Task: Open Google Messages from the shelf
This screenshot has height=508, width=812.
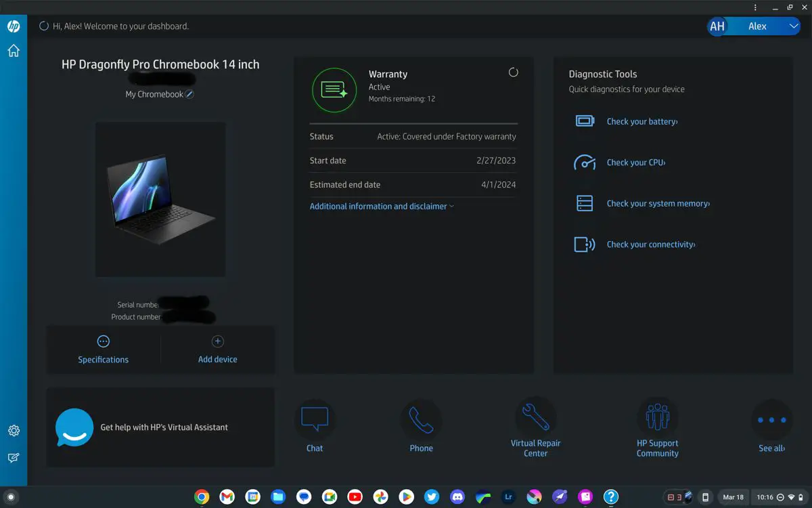Action: 304,497
